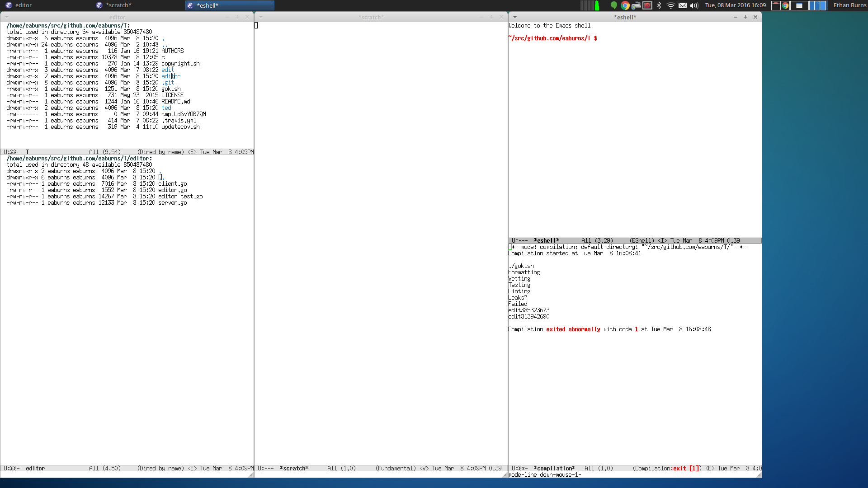Click the red blocked-sign tray icon
Screen dimensions: 868x488
point(647,5)
